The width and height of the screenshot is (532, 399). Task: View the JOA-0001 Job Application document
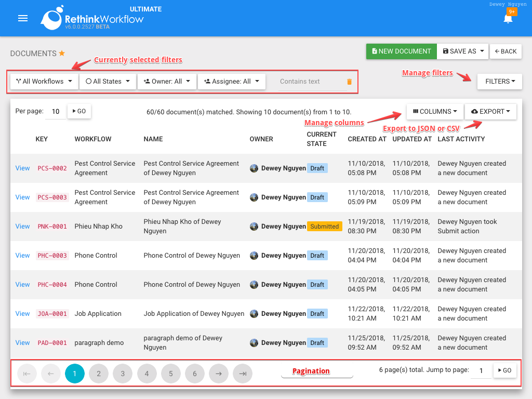pos(22,313)
